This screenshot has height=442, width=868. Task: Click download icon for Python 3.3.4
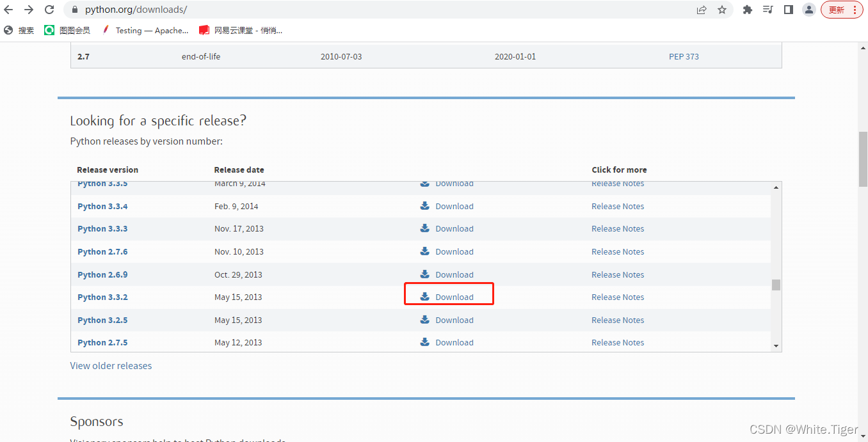click(x=424, y=205)
